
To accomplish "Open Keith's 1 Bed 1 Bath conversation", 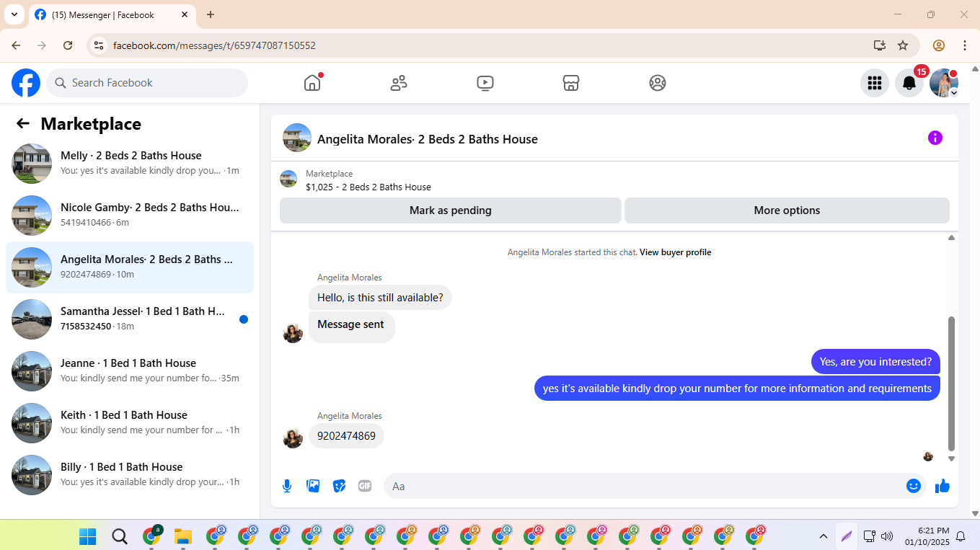I will click(x=130, y=423).
